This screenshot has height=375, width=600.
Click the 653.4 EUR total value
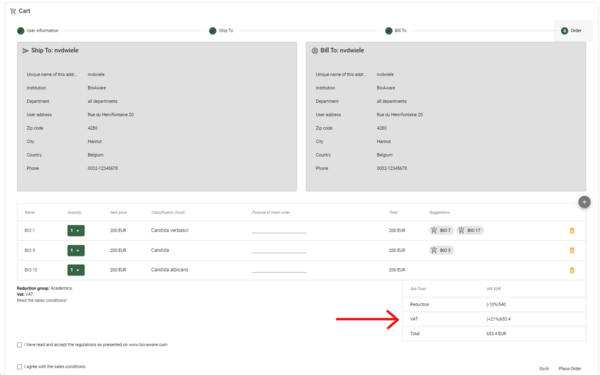pos(496,334)
